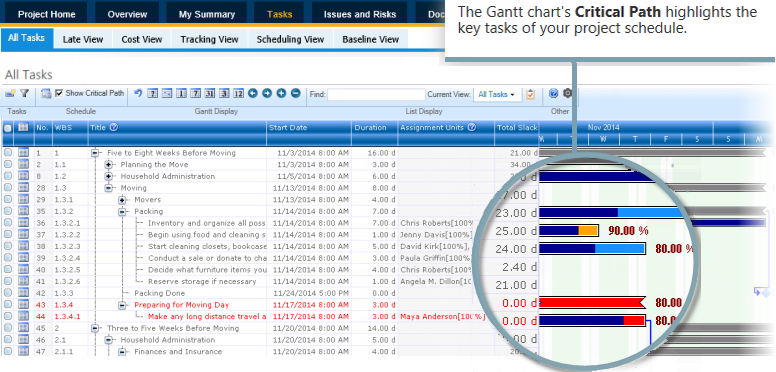Image resolution: width=776 pixels, height=372 pixels.
Task: Select 'Reserve storage if necessary' task title
Action: [x=202, y=281]
